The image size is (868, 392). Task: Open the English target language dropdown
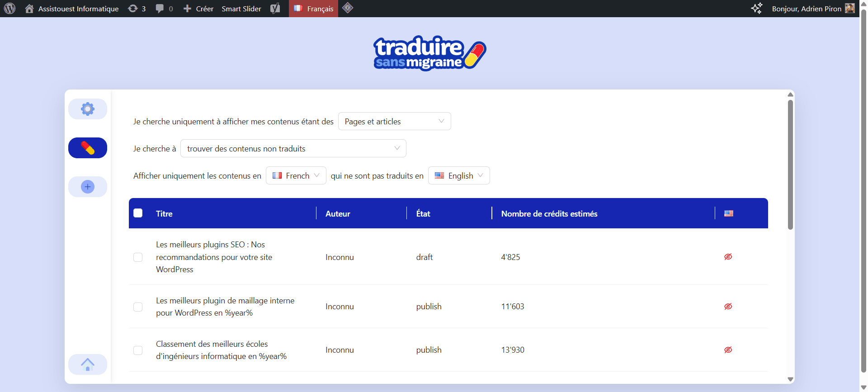coord(459,175)
